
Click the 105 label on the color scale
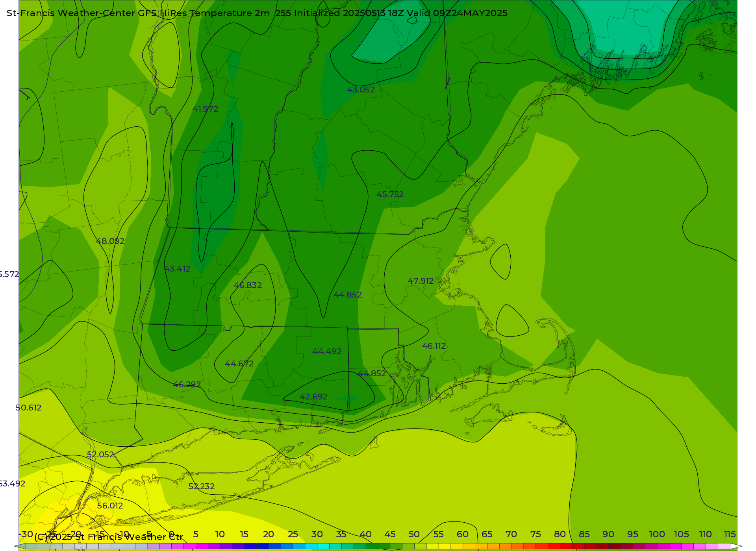click(x=681, y=534)
